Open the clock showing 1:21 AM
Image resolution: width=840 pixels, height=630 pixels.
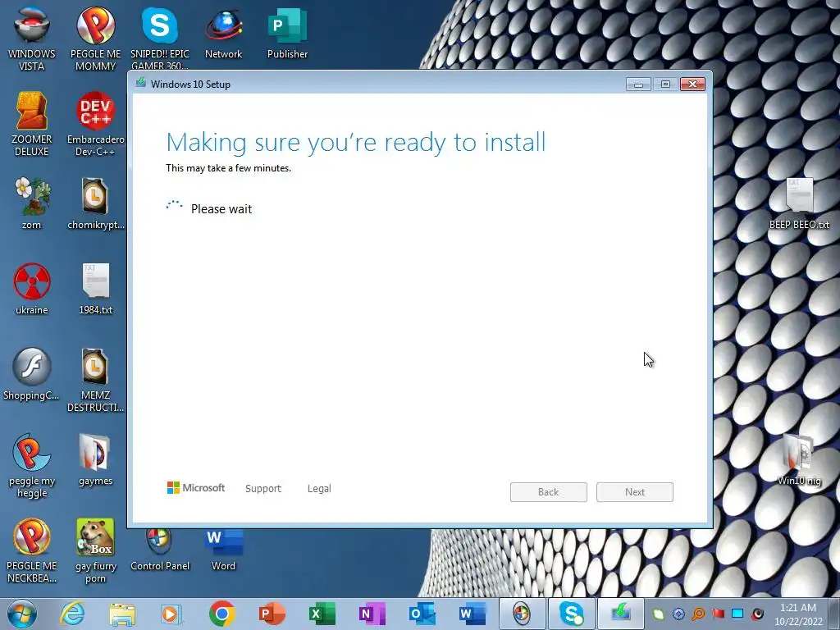point(797,614)
